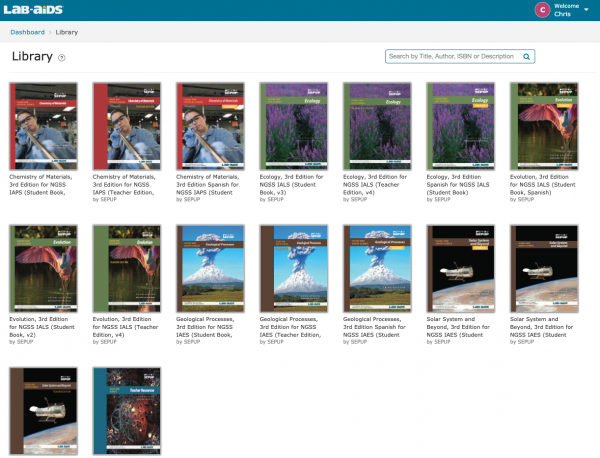
Task: Open the Teacher Resource book cover
Action: pos(125,410)
